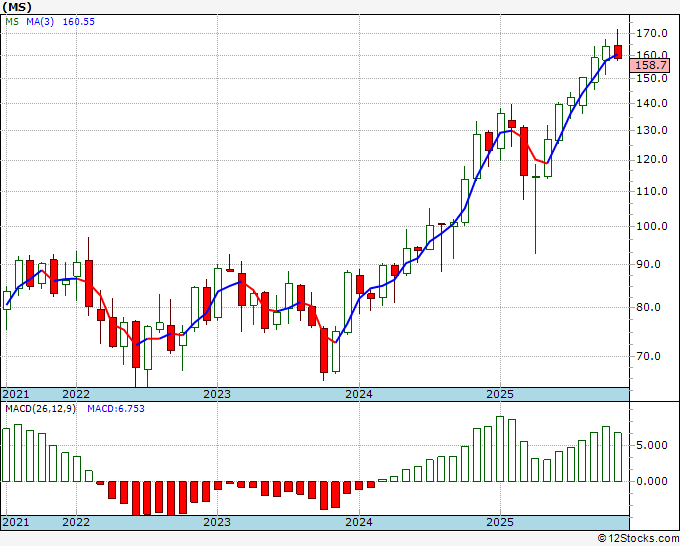680x546 pixels.
Task: Click the 110.0 price axis label
Action: tap(651, 191)
